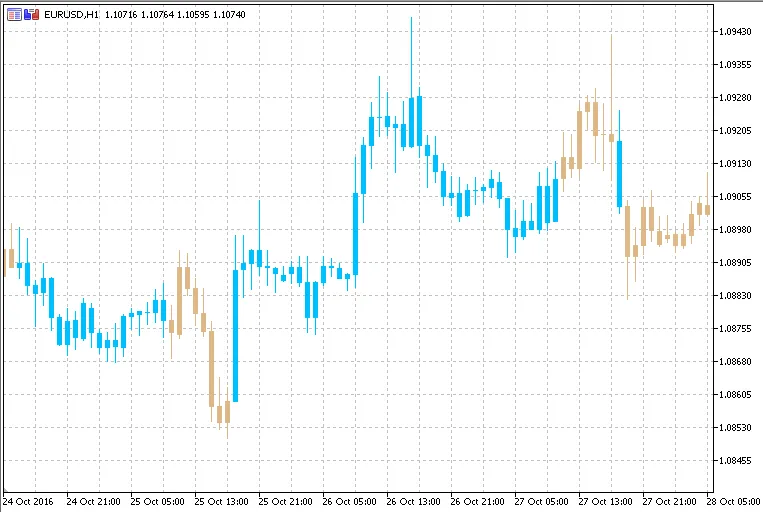
Task: Click the one-click trading panel icon
Action: (x=33, y=15)
